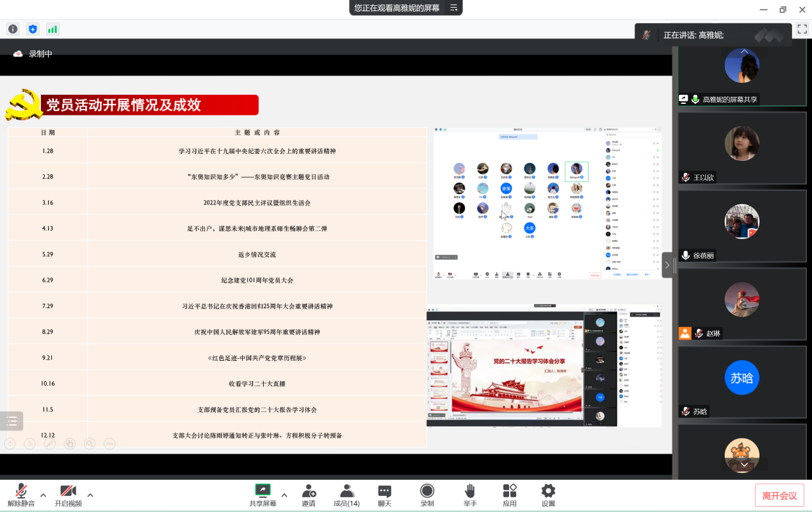Viewport: 812px width, 512px height.
Task: Open the screen-viewing options menu at top
Action: coord(453,8)
